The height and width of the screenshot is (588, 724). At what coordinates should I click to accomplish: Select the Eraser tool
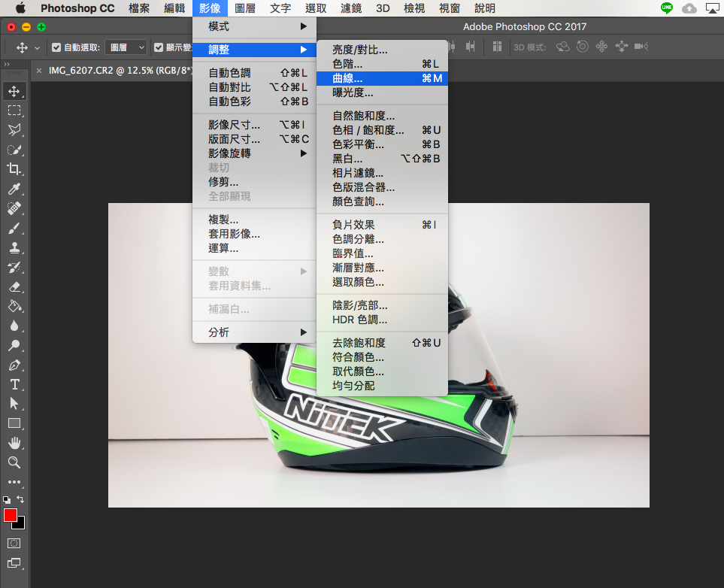(x=14, y=286)
